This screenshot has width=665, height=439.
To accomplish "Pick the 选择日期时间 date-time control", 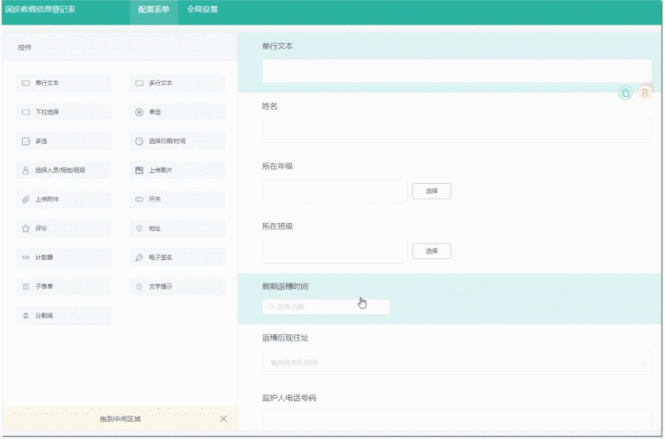I will point(176,141).
